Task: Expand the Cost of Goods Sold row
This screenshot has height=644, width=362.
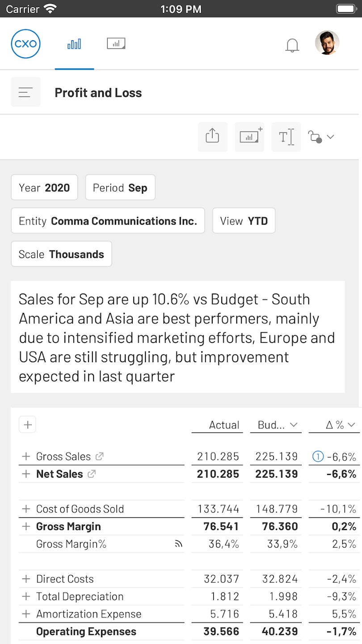Action: pos(26,509)
